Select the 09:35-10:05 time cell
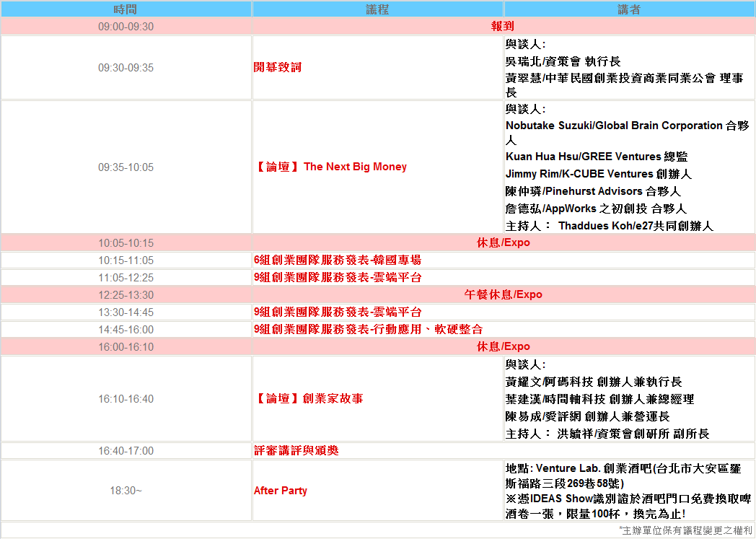The width and height of the screenshot is (756, 539). (126, 167)
